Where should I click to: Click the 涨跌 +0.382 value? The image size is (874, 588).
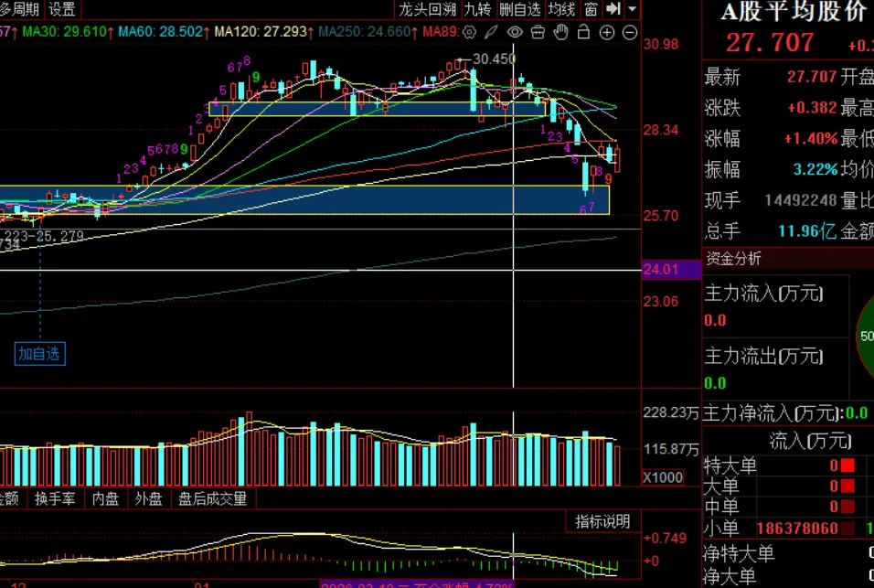point(812,108)
